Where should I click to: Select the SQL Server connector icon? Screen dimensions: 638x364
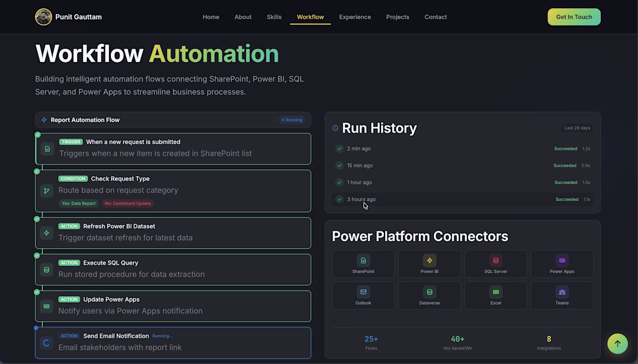[x=495, y=261]
